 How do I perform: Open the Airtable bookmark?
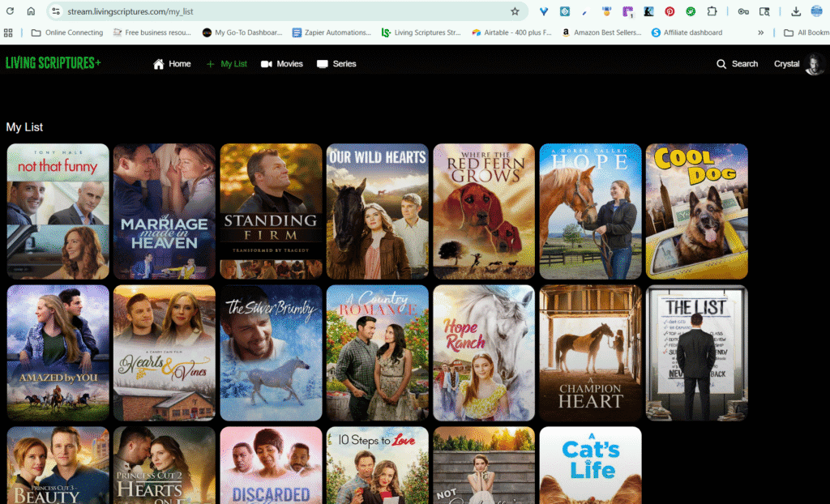point(512,32)
